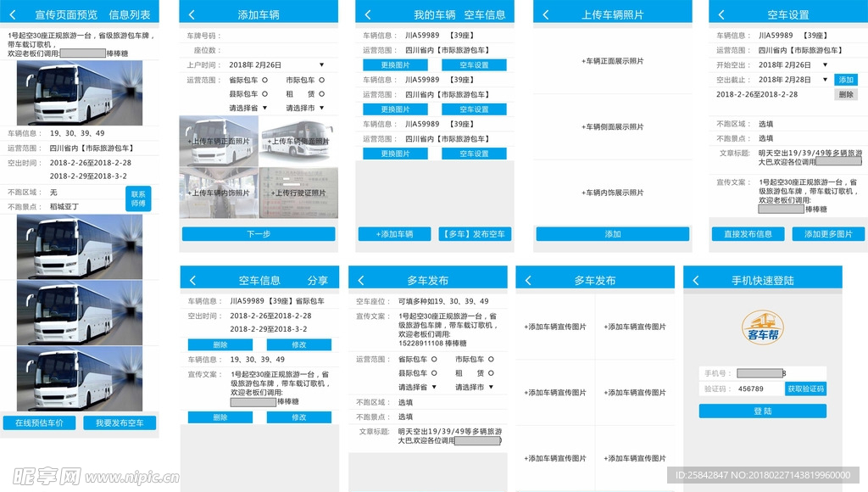
Task: Select the 省际包车 radio button
Action: (266, 79)
